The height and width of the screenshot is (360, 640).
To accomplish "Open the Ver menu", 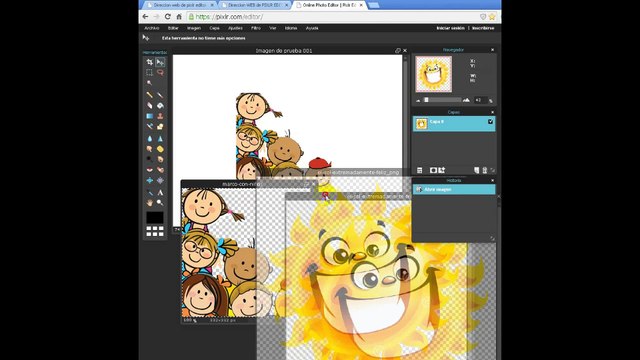I will [273, 28].
